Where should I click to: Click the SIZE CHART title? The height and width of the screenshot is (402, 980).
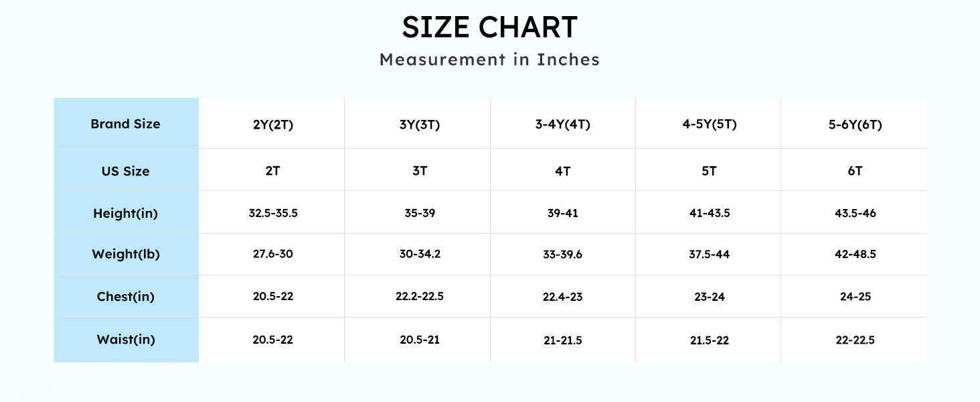click(489, 27)
